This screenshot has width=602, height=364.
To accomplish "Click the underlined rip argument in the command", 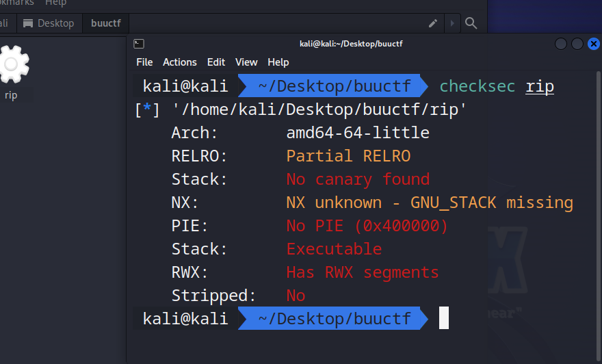I will (x=540, y=86).
